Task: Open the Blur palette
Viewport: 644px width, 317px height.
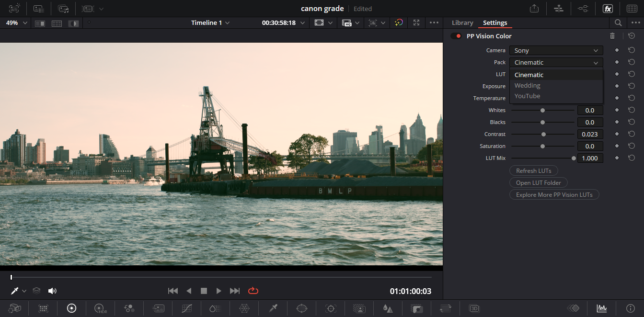Action: click(x=388, y=308)
